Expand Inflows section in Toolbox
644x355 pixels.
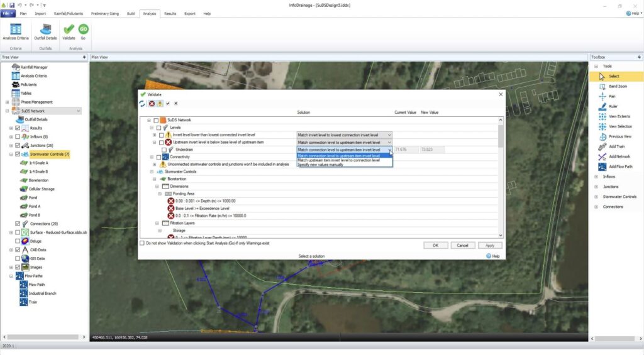pyautogui.click(x=596, y=177)
